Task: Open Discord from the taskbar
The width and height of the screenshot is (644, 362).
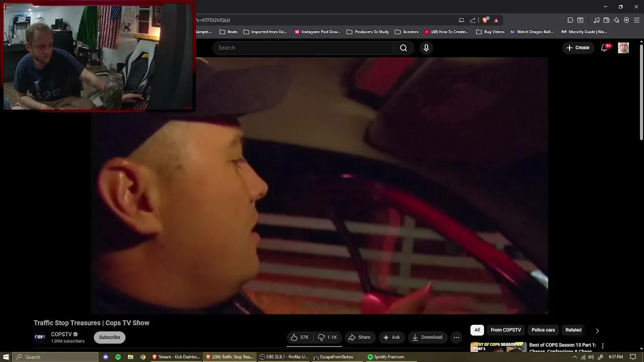Action: click(106, 357)
